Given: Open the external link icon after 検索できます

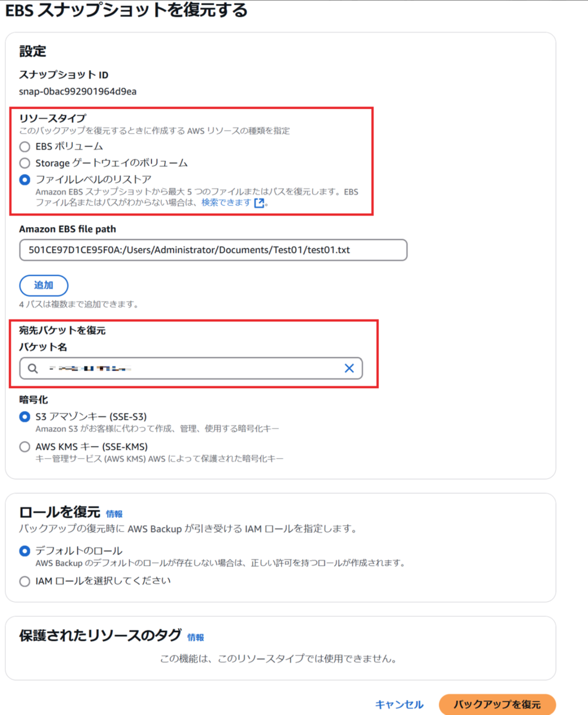Looking at the screenshot, I should [x=259, y=203].
